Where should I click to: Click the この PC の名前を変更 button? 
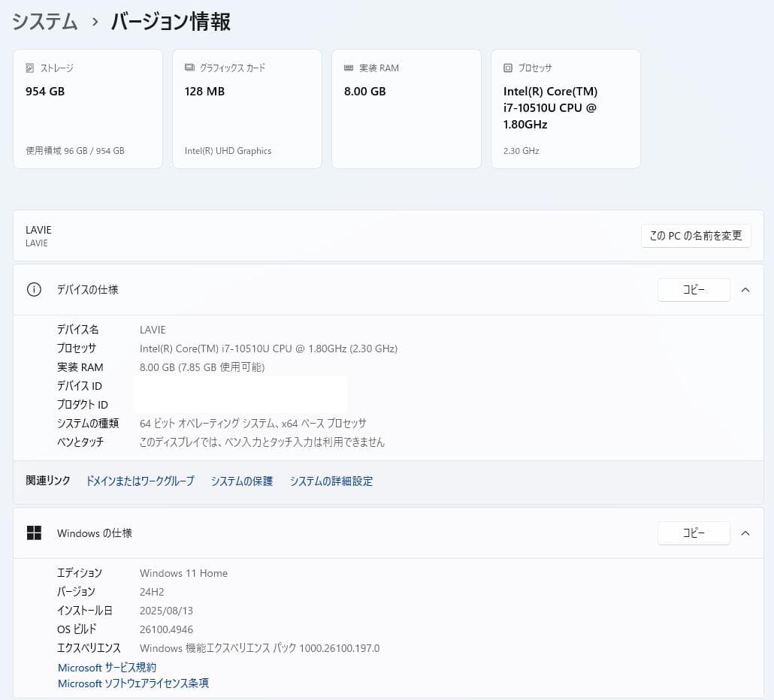(695, 235)
